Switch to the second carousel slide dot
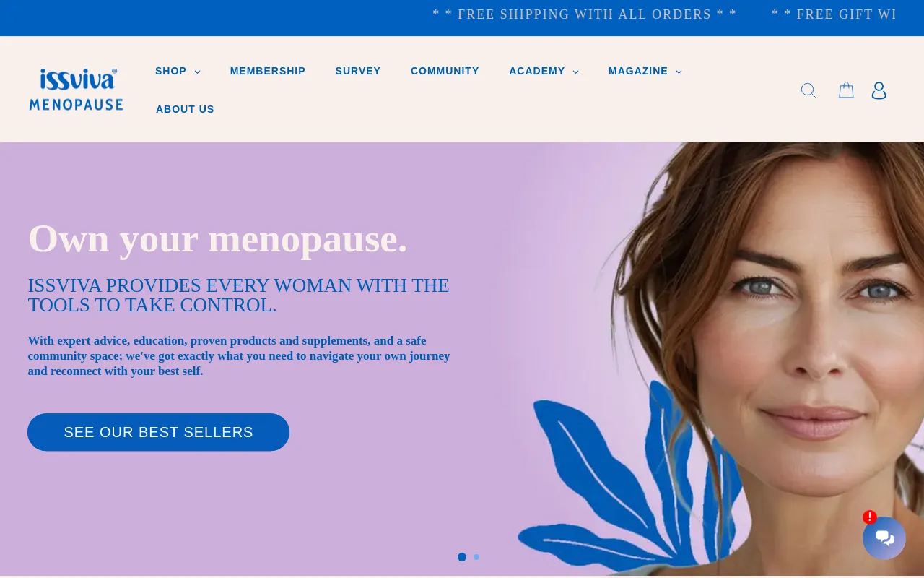Image resolution: width=924 pixels, height=578 pixels. (476, 557)
